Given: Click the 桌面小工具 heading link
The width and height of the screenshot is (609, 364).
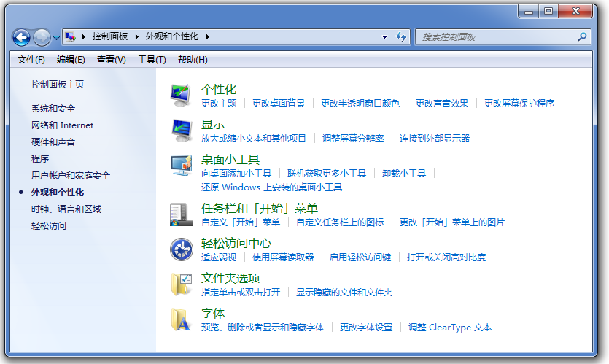Looking at the screenshot, I should 230,159.
